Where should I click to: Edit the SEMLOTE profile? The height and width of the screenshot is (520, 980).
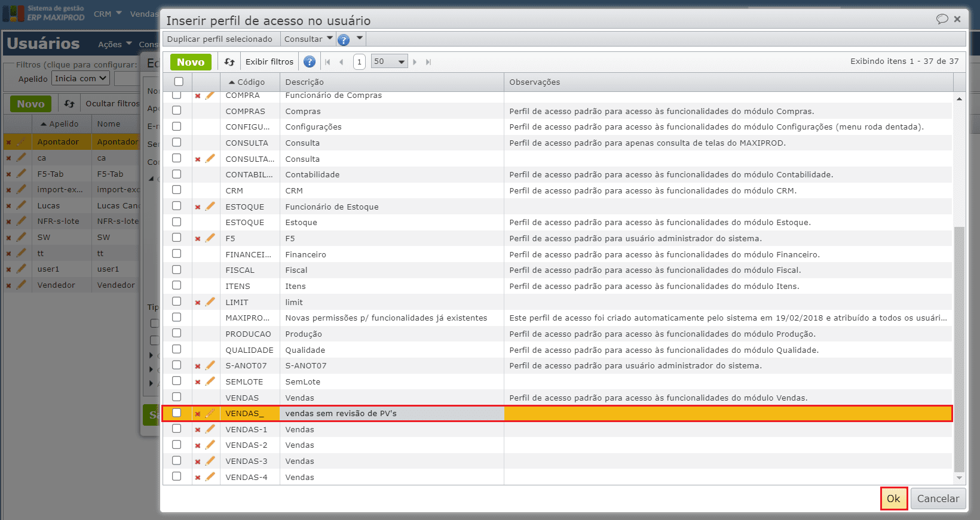[210, 381]
